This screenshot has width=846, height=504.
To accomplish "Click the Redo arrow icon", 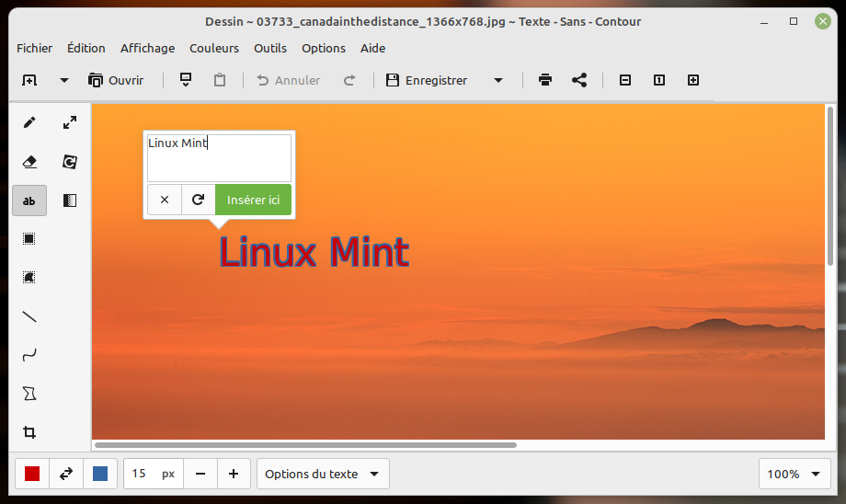I will tap(349, 80).
